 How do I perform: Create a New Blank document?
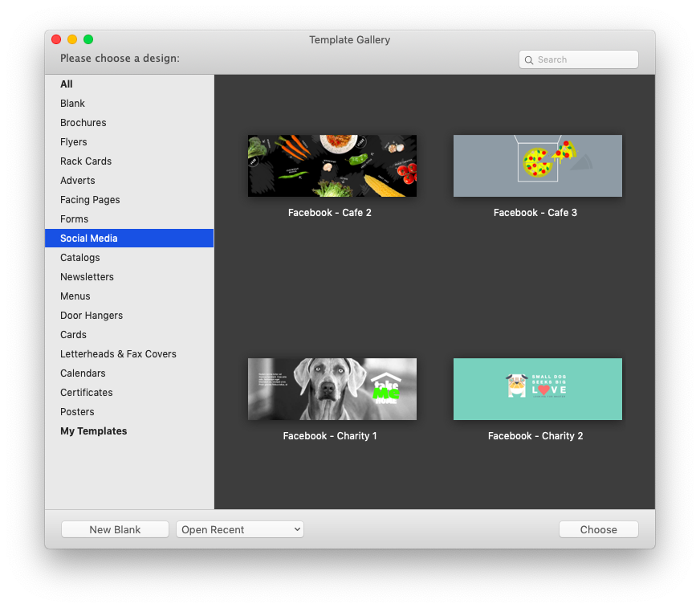tap(115, 529)
